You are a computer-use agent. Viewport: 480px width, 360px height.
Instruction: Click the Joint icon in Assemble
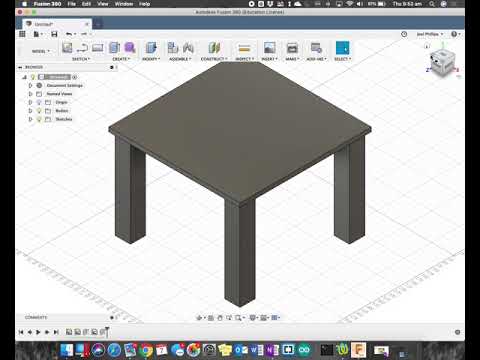tap(188, 48)
